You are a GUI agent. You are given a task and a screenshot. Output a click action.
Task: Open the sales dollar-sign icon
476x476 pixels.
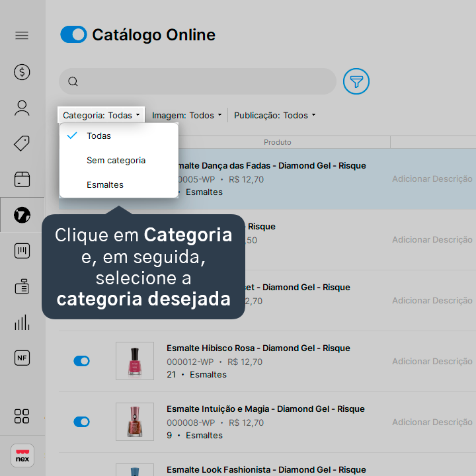(22, 72)
